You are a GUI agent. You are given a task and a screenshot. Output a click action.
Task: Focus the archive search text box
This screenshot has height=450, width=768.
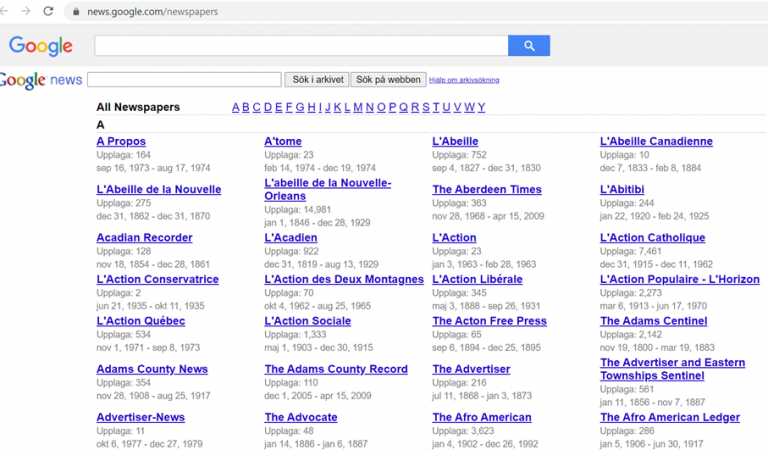(x=184, y=80)
